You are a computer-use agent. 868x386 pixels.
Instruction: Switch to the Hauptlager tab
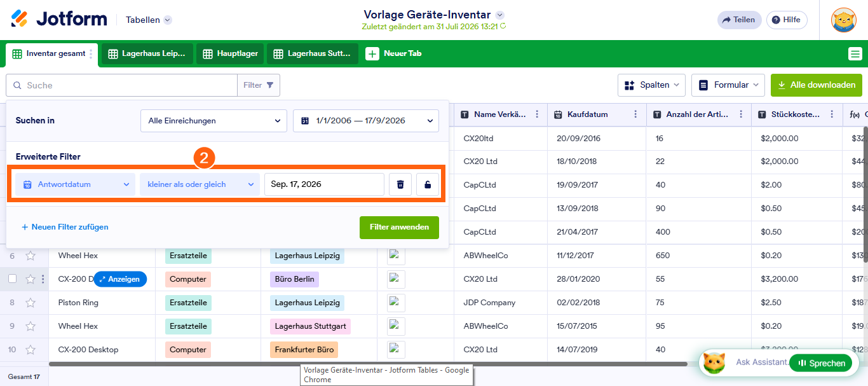coord(230,54)
